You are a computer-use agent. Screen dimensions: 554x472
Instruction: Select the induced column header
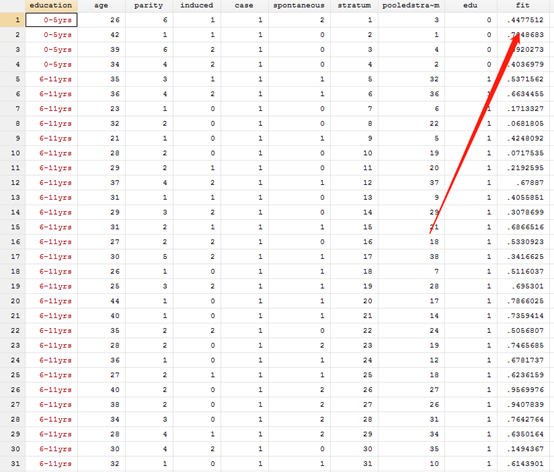[197, 5]
